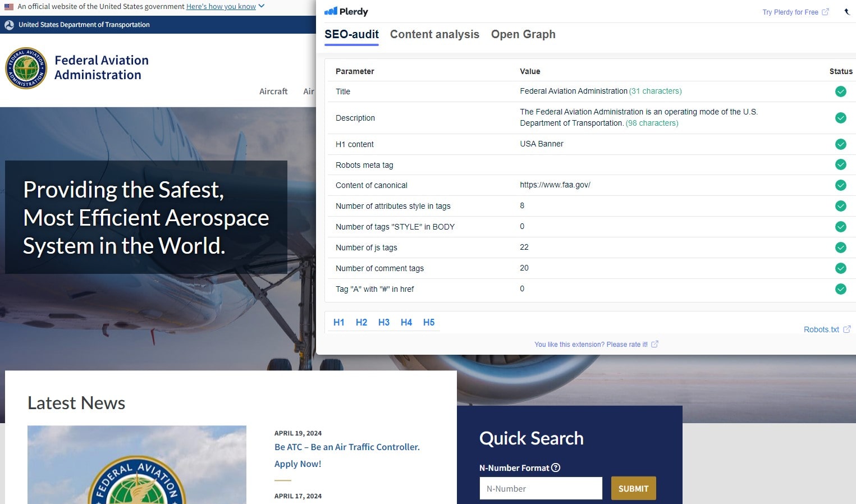This screenshot has height=504, width=856.
Task: Click the green check for Content of canonical
Action: (x=840, y=185)
